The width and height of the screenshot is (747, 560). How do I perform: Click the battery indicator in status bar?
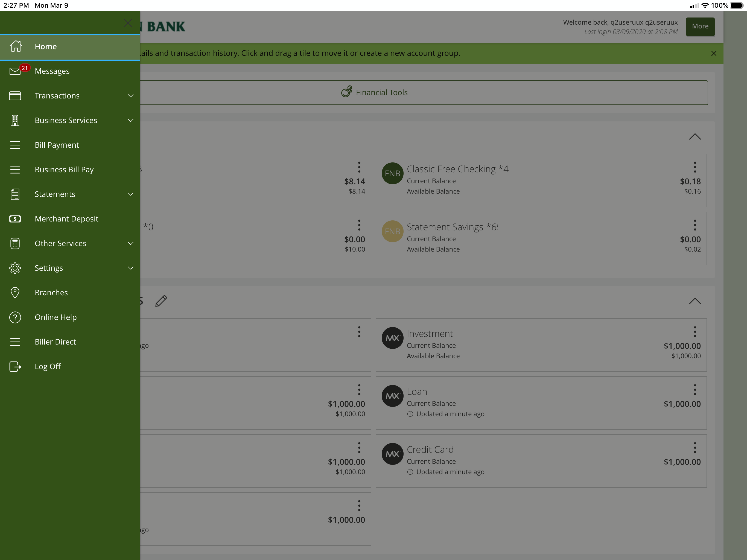coord(737,5)
